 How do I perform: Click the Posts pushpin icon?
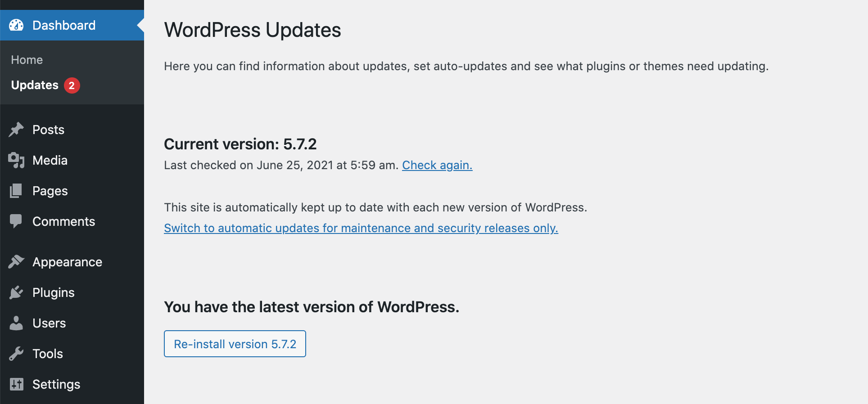pyautogui.click(x=16, y=130)
